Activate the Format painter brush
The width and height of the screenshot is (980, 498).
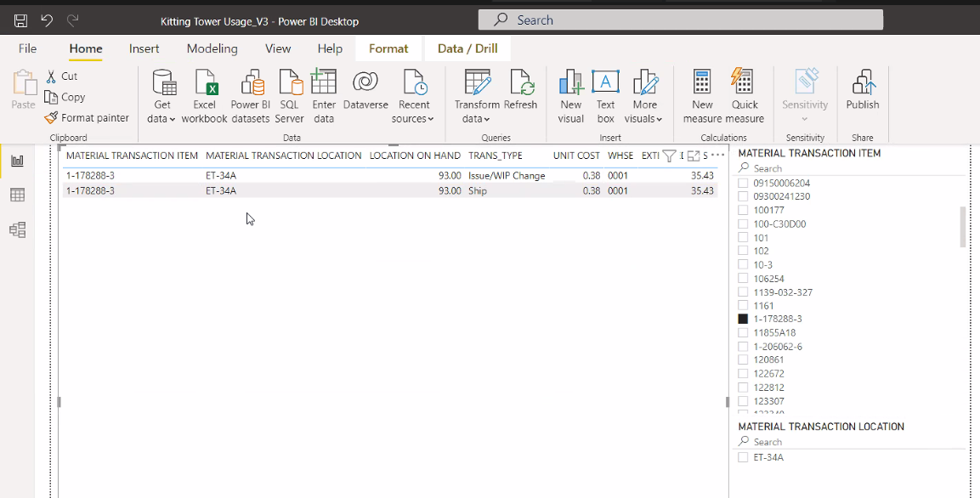(x=51, y=117)
